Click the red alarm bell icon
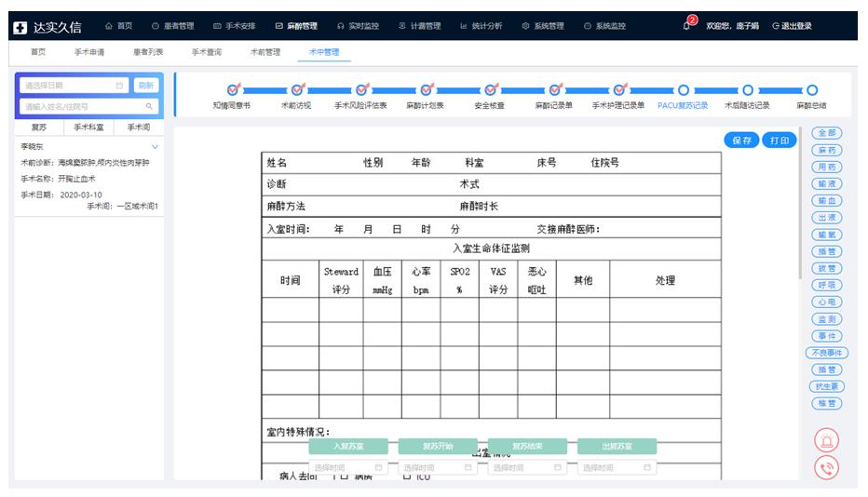 [x=826, y=440]
